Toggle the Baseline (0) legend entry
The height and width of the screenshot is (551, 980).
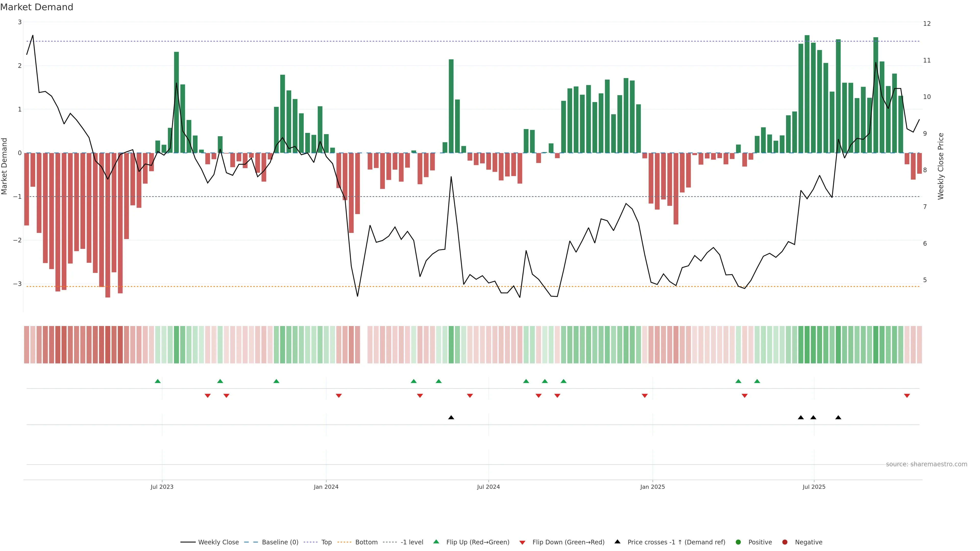(280, 542)
